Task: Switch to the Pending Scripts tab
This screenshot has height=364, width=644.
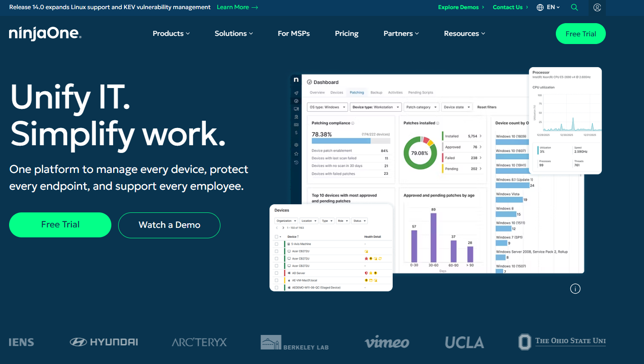Action: click(x=421, y=93)
